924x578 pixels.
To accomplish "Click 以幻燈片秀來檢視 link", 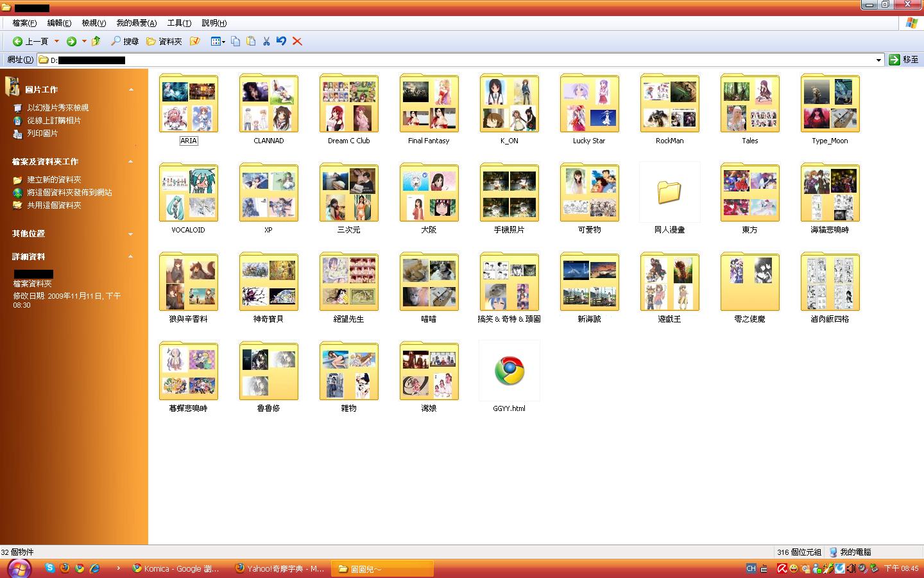I will coord(58,108).
